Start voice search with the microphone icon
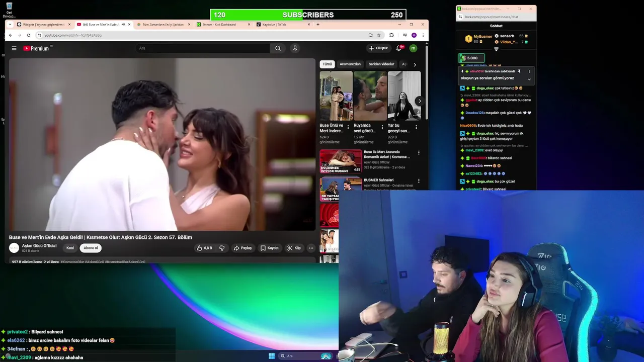Image resolution: width=644 pixels, height=362 pixels. click(295, 48)
